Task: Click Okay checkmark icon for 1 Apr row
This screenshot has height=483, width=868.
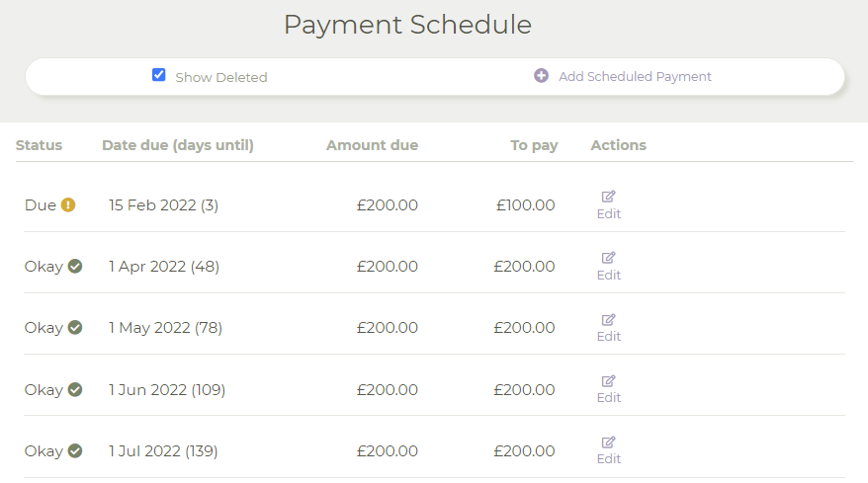Action: (75, 267)
